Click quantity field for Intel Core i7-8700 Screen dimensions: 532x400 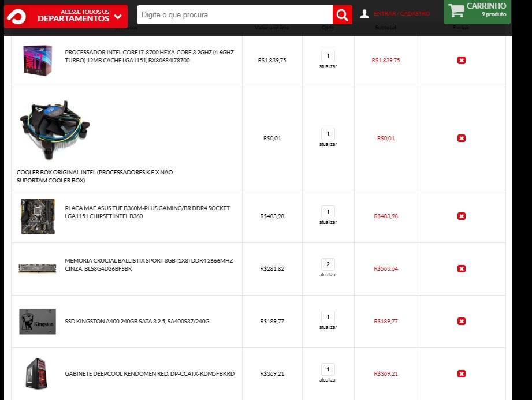click(328, 56)
